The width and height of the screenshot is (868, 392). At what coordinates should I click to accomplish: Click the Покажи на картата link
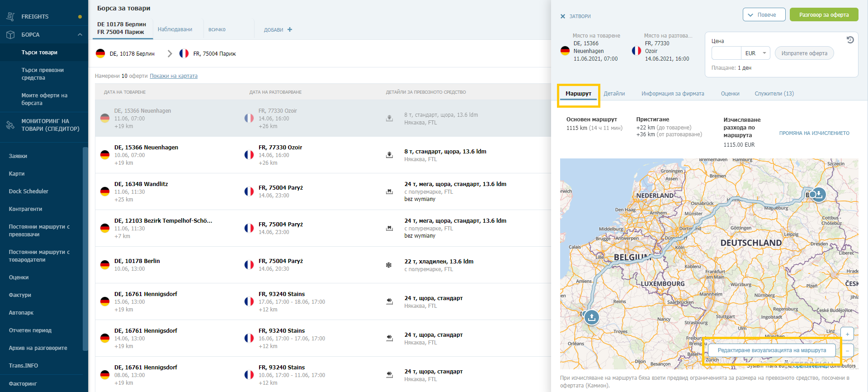[174, 76]
